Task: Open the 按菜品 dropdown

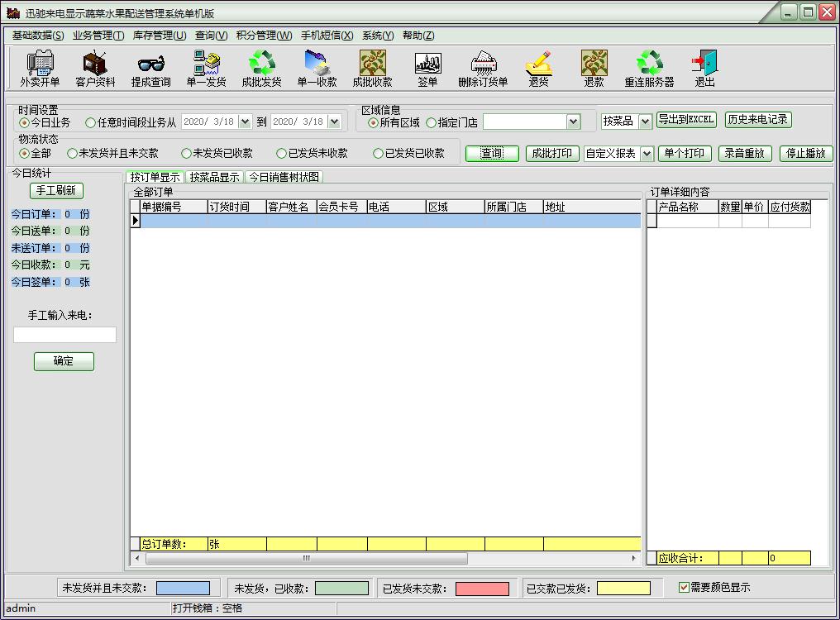Action: pos(645,122)
